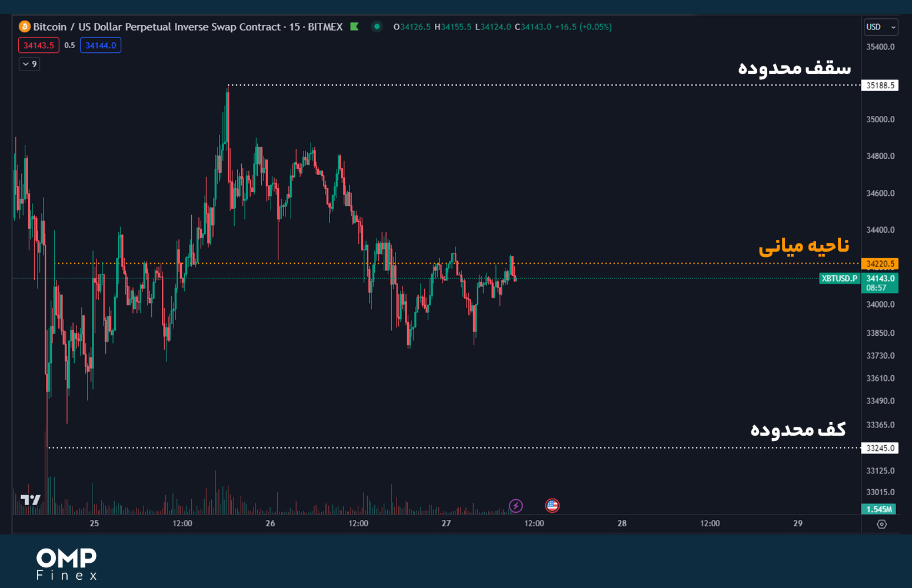The height and width of the screenshot is (588, 912).
Task: Click the 33610.0 price axis label
Action: click(880, 379)
